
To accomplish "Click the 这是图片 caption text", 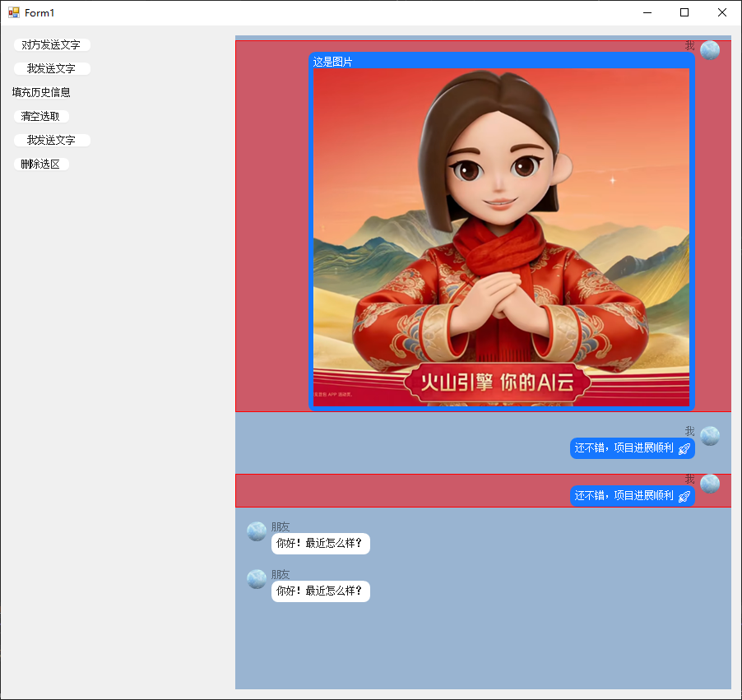I will pyautogui.click(x=332, y=62).
